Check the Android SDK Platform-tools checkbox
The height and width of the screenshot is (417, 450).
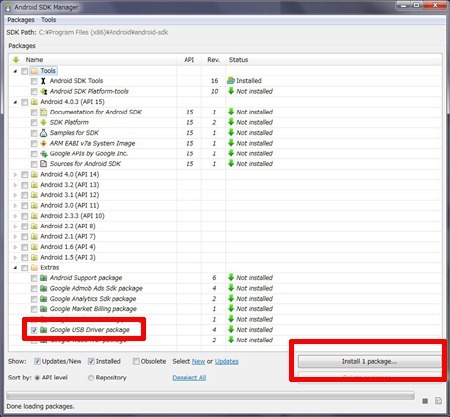(x=34, y=91)
